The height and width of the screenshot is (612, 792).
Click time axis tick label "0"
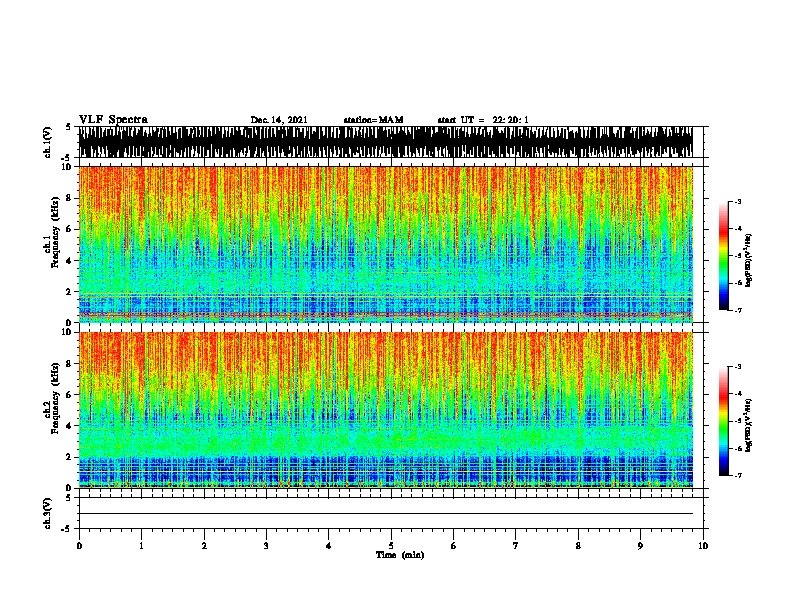pyautogui.click(x=79, y=546)
